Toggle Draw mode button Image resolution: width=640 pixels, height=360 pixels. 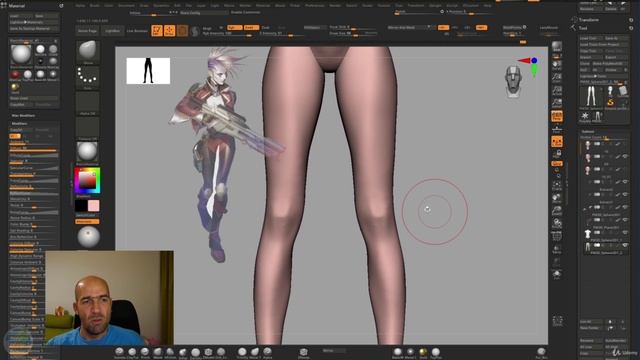point(169,31)
